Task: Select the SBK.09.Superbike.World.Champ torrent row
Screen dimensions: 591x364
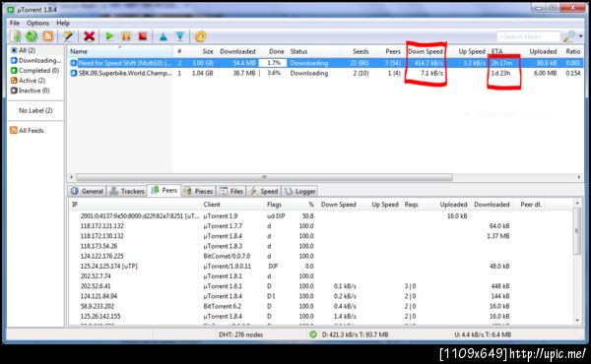Action: (x=326, y=73)
